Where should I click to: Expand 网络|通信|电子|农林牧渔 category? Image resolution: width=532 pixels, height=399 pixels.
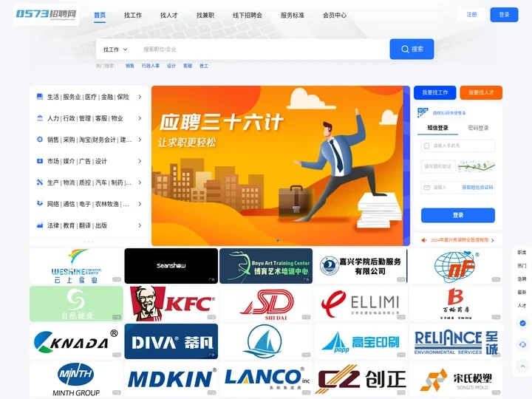[x=89, y=204]
